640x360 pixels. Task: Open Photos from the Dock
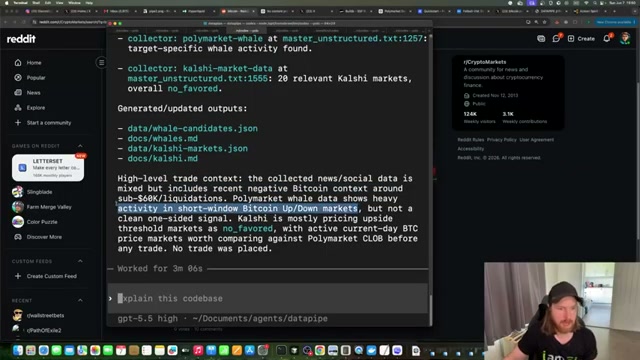coord(95,350)
